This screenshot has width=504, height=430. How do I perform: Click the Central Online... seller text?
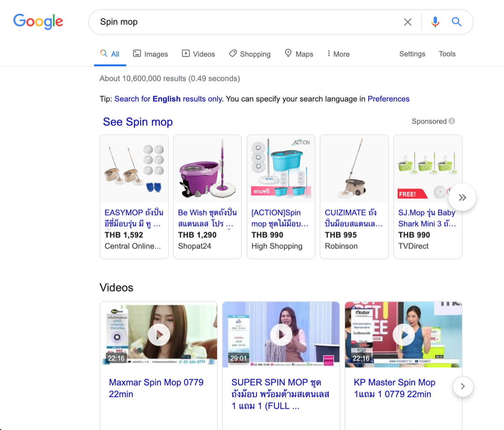[133, 246]
